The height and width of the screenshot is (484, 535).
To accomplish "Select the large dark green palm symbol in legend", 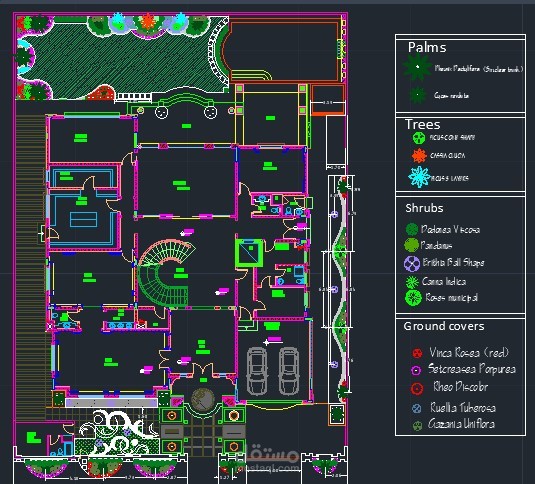I will coord(417,67).
